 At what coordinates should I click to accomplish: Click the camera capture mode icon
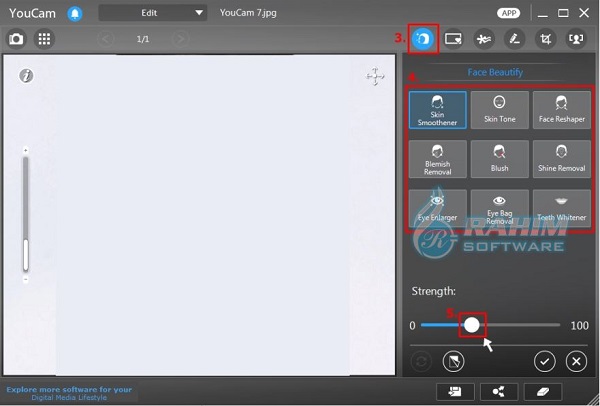point(16,39)
